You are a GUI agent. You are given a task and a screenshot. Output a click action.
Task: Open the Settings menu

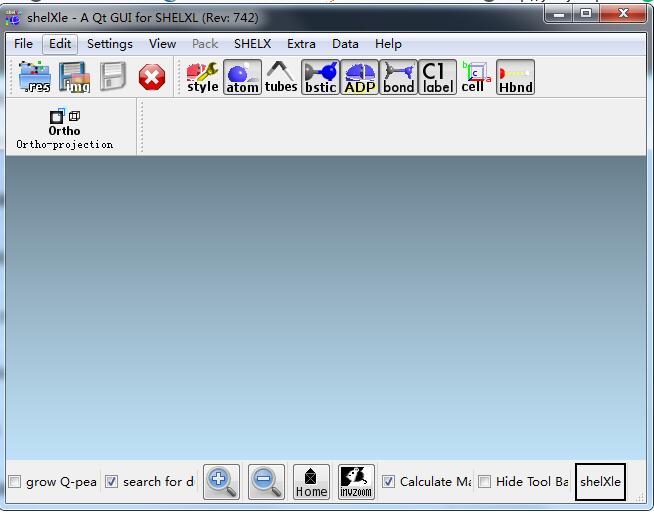[x=110, y=44]
